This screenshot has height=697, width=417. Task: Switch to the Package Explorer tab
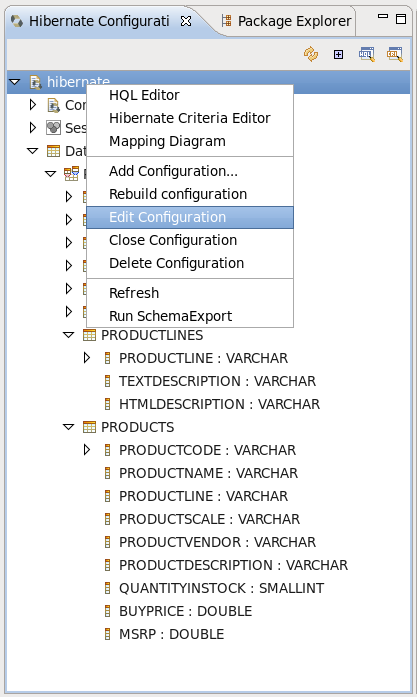click(x=287, y=21)
